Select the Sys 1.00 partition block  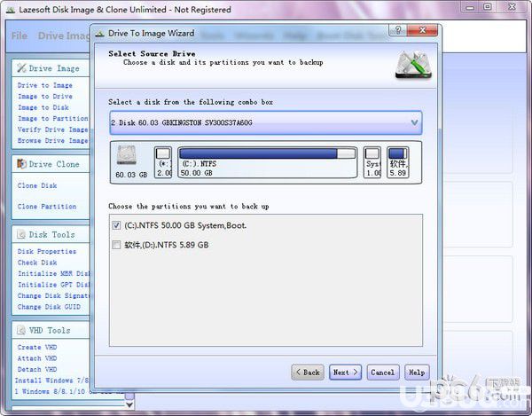[x=372, y=162]
